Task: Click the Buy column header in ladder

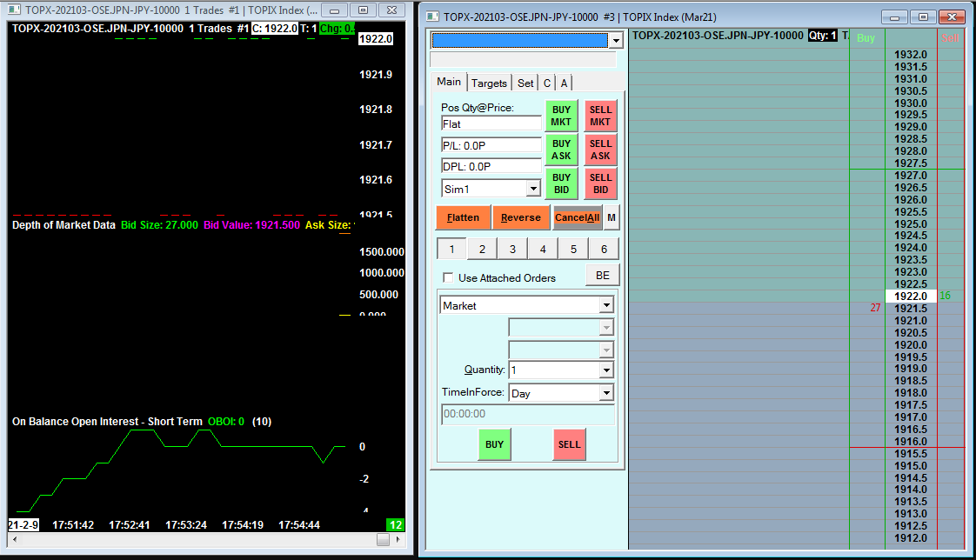Action: (x=866, y=38)
